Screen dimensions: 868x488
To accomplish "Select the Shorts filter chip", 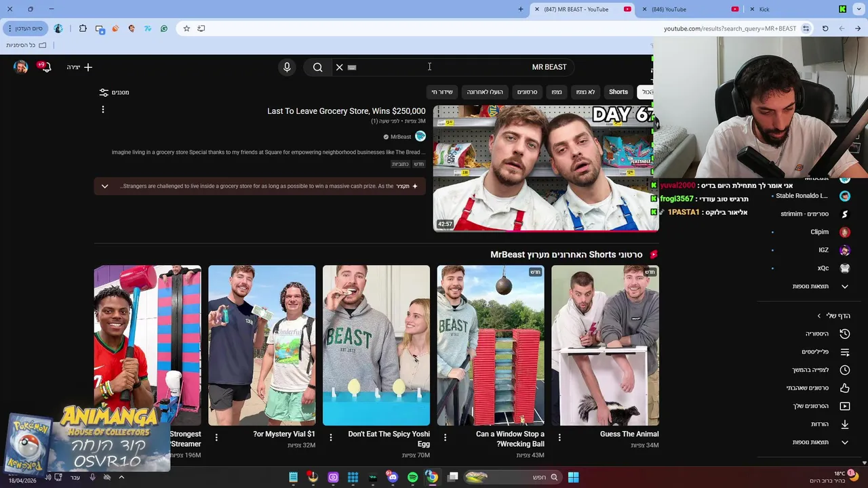I will point(618,91).
